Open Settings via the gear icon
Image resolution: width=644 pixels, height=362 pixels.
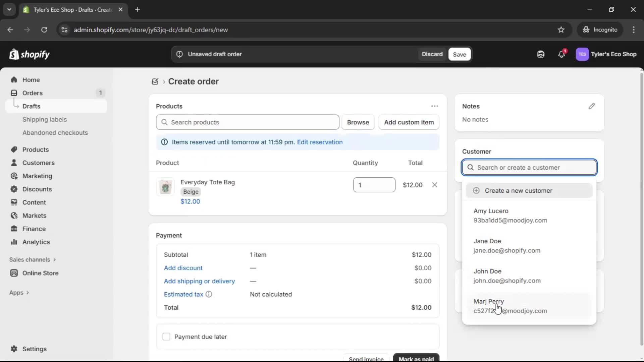pos(14,349)
